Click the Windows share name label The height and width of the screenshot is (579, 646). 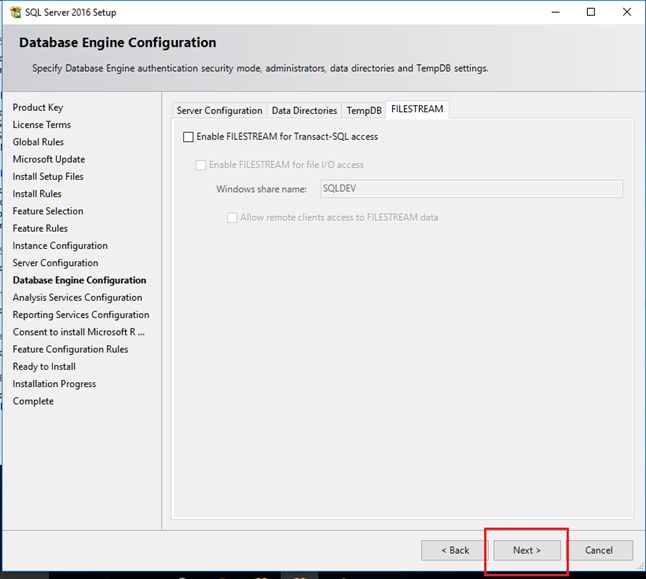pos(261,189)
